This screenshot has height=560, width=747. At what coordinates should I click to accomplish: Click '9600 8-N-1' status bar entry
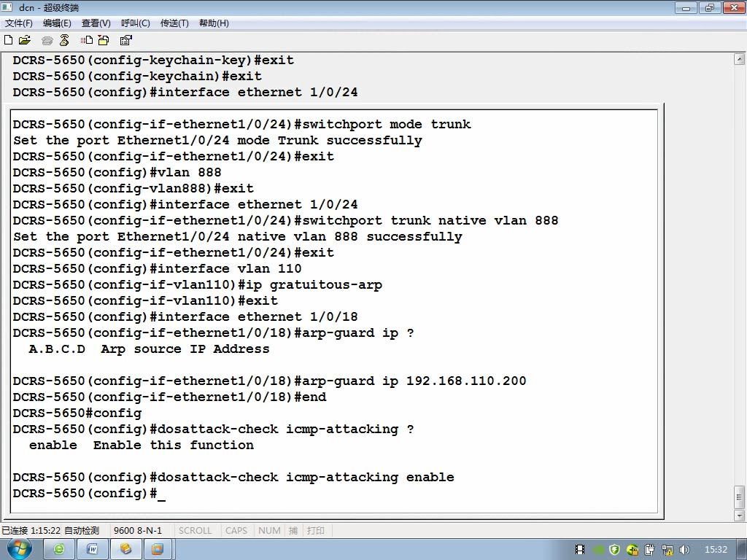[138, 530]
